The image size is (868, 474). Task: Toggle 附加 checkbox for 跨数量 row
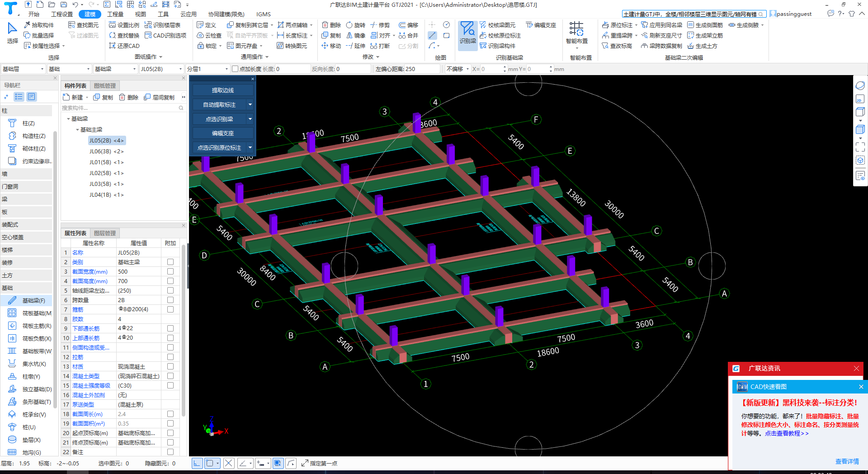pos(170,300)
